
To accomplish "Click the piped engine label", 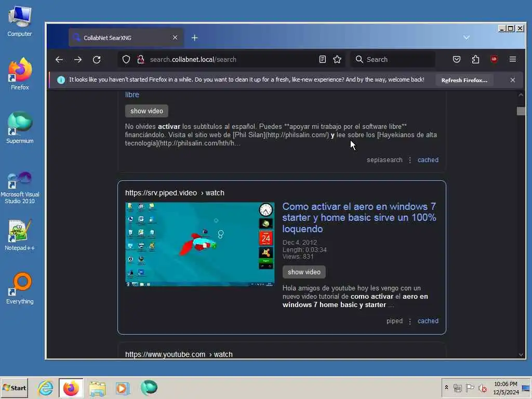I will coord(395,321).
